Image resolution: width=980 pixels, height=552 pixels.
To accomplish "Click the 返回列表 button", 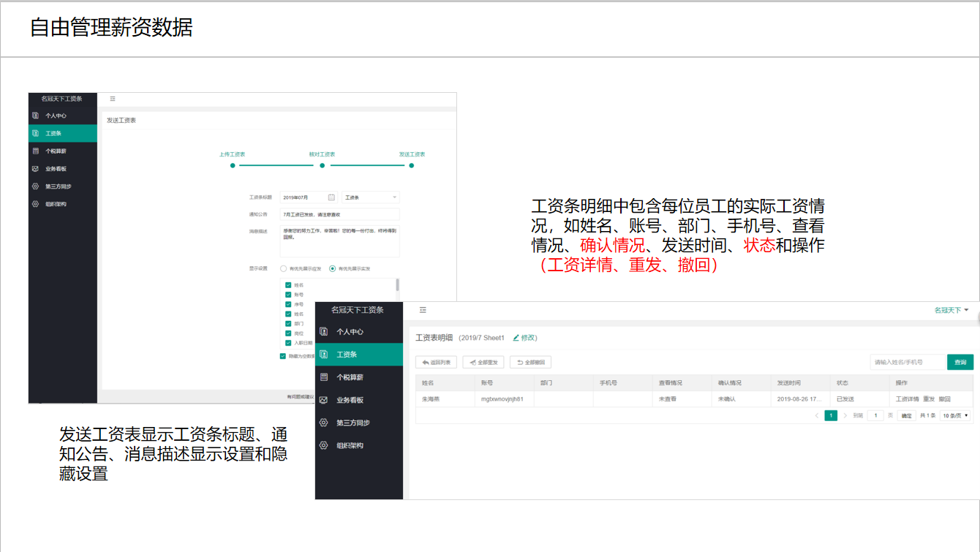I will pyautogui.click(x=437, y=362).
